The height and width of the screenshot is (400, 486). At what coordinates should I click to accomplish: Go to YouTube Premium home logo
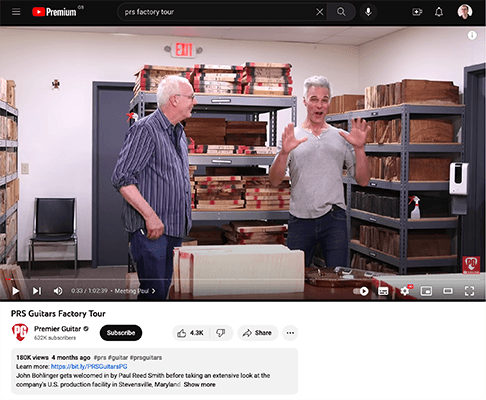point(54,12)
